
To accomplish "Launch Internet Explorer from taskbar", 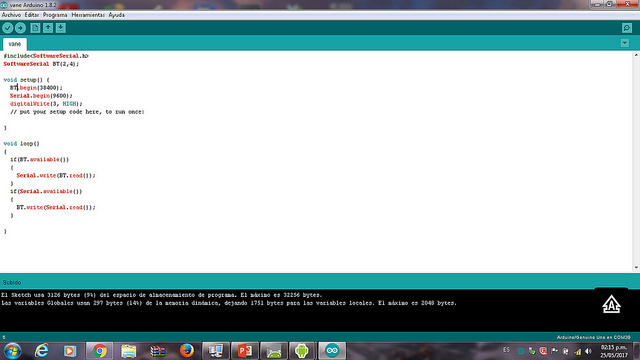I will [x=41, y=351].
